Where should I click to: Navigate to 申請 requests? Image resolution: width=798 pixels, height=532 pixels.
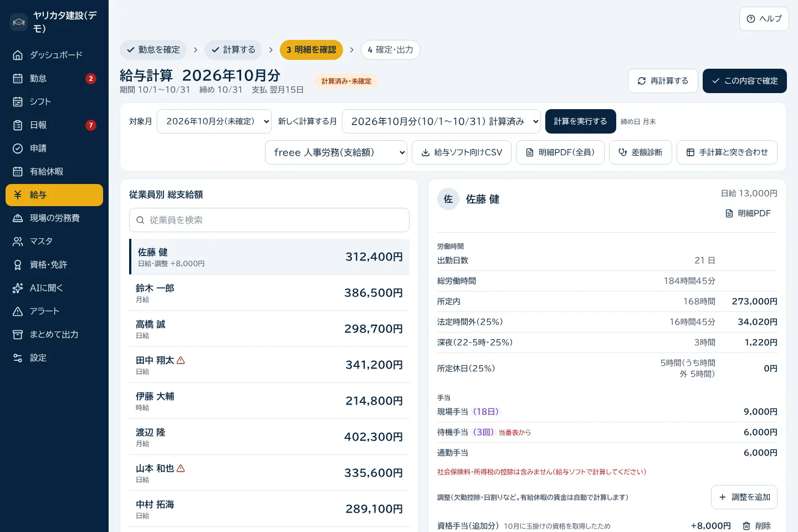coord(54,148)
